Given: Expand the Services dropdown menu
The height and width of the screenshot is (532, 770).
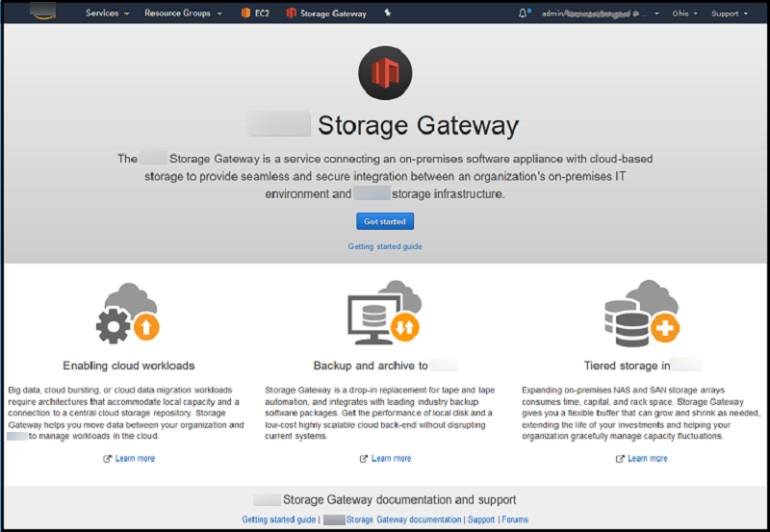Looking at the screenshot, I should pyautogui.click(x=106, y=13).
